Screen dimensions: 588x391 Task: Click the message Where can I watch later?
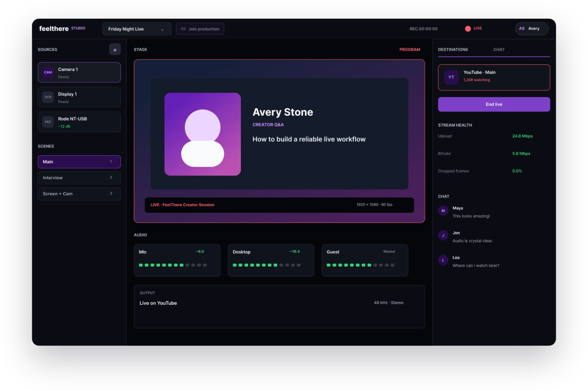coord(476,266)
